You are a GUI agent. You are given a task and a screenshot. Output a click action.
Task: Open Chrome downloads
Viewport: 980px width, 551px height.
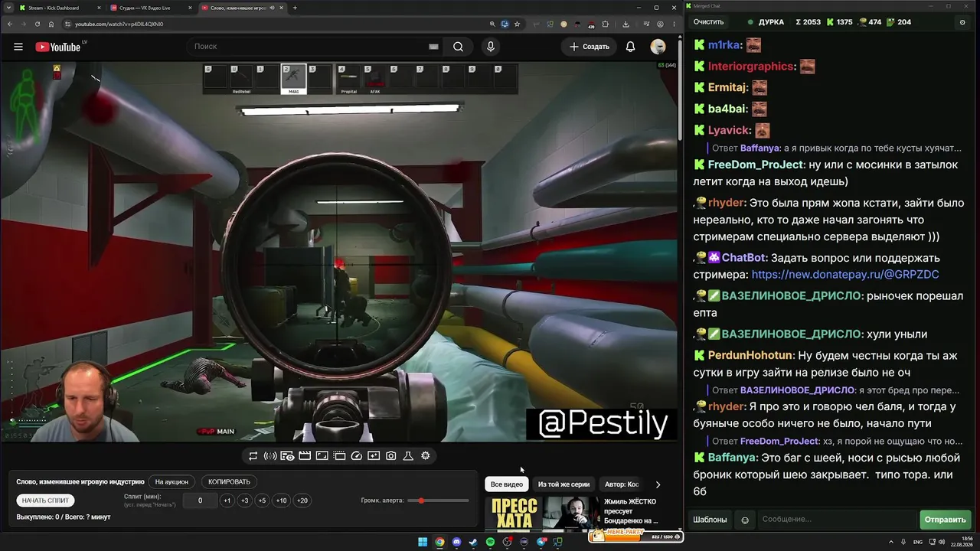626,24
